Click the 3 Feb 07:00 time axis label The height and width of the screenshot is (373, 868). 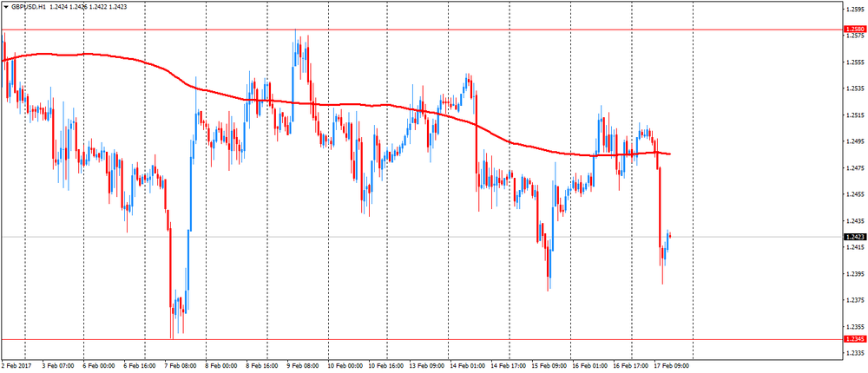coord(56,365)
